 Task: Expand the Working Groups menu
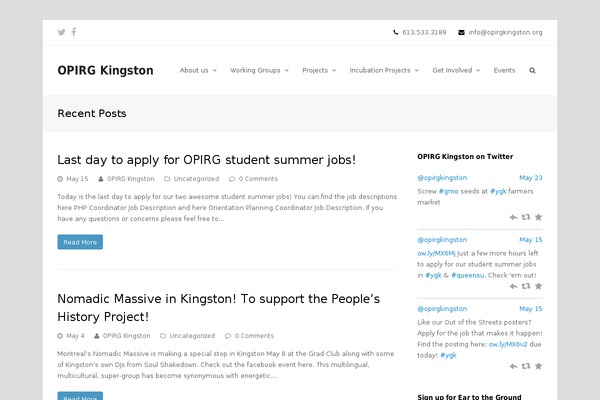(x=259, y=70)
